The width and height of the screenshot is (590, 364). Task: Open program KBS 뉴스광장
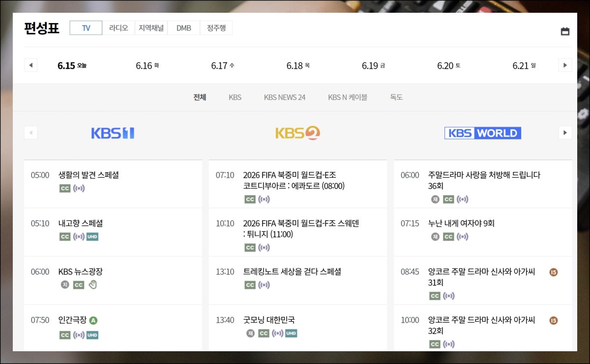click(x=81, y=271)
